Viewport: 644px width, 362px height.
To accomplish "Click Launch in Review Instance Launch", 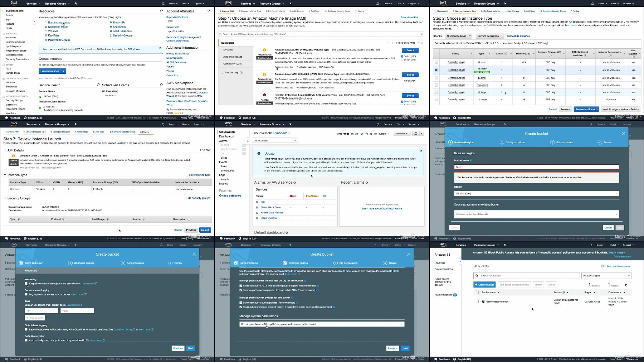I will (x=205, y=230).
